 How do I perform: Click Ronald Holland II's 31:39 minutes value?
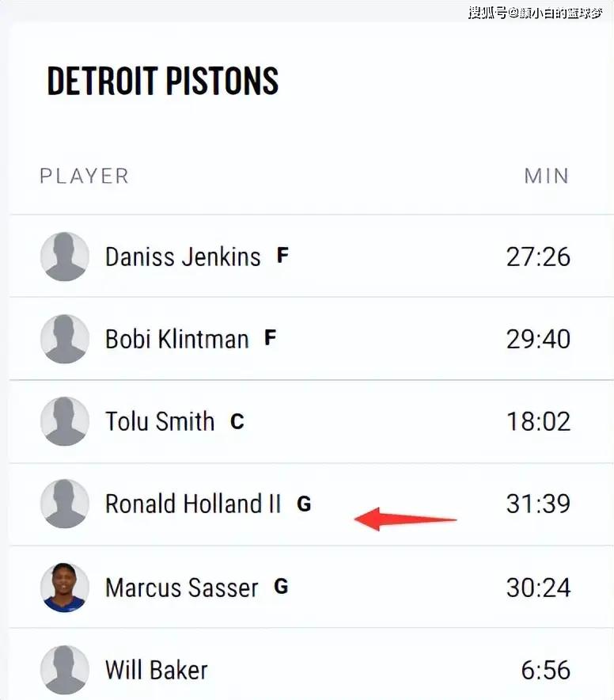tap(538, 504)
